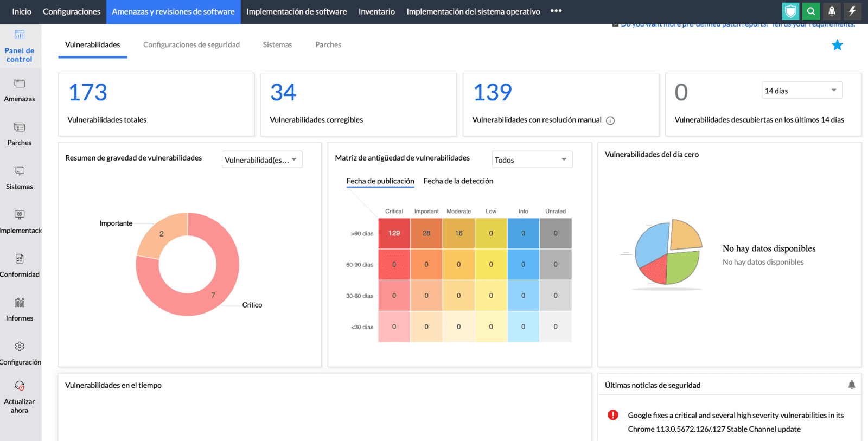Open the Implementación sidebar icon
The image size is (868, 441).
click(x=20, y=215)
